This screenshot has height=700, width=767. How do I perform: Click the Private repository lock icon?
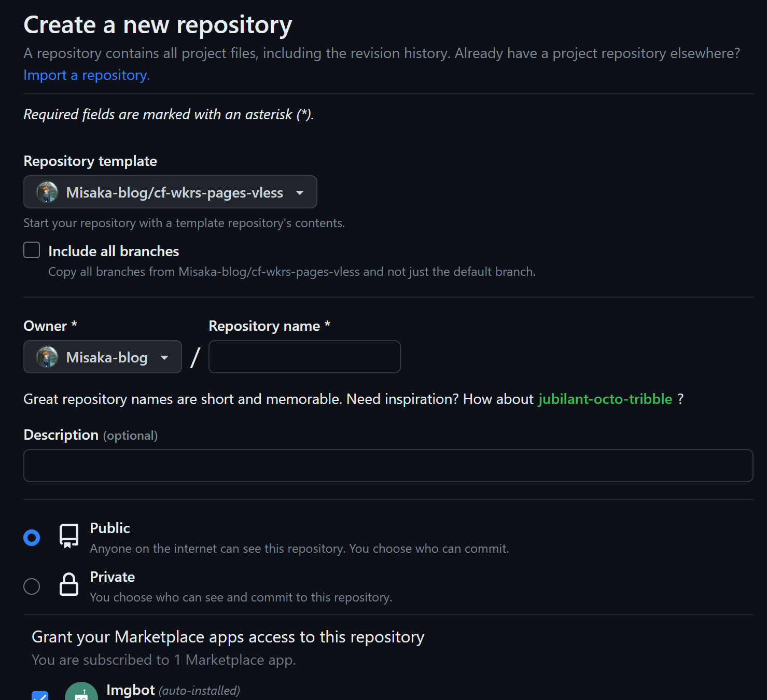point(69,584)
